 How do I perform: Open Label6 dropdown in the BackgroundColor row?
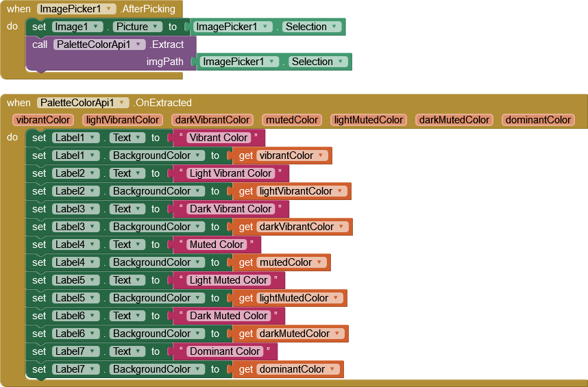pos(76,334)
